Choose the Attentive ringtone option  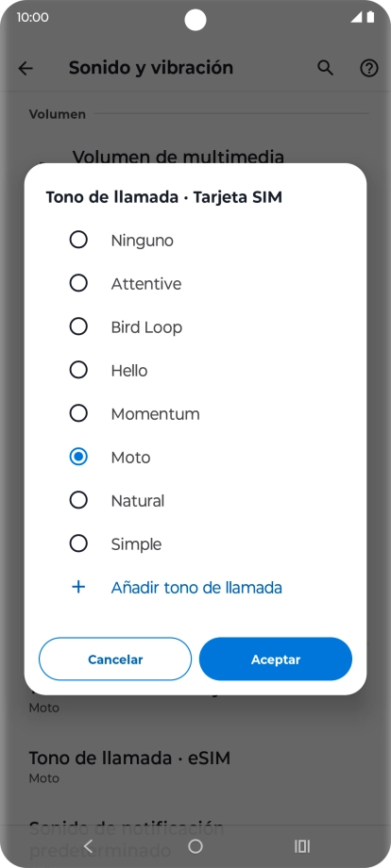point(146,283)
